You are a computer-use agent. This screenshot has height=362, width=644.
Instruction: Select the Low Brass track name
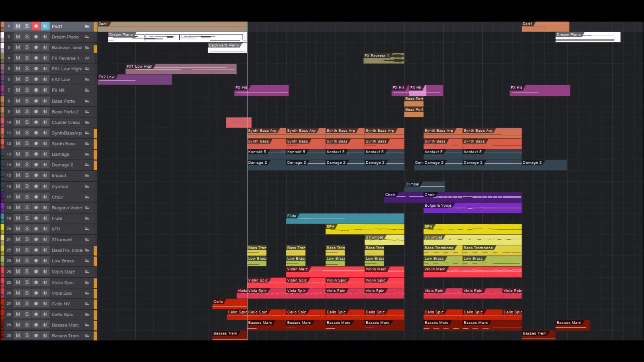[x=63, y=261]
